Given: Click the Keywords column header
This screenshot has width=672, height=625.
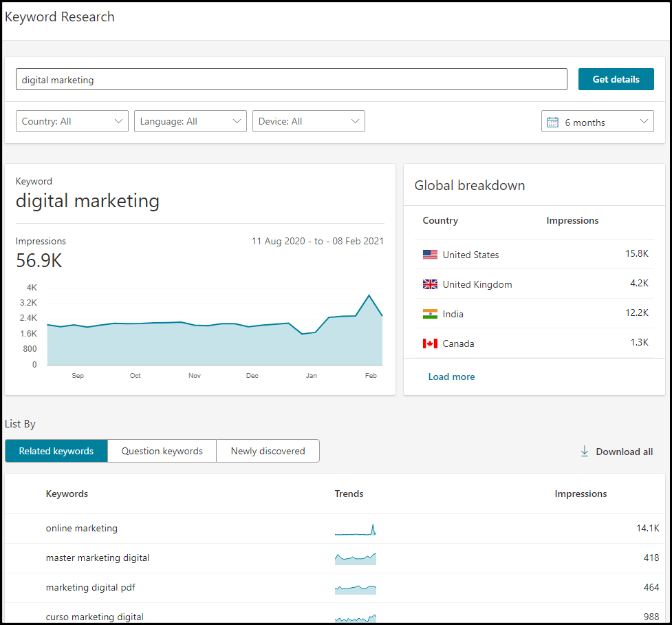Looking at the screenshot, I should tap(67, 494).
